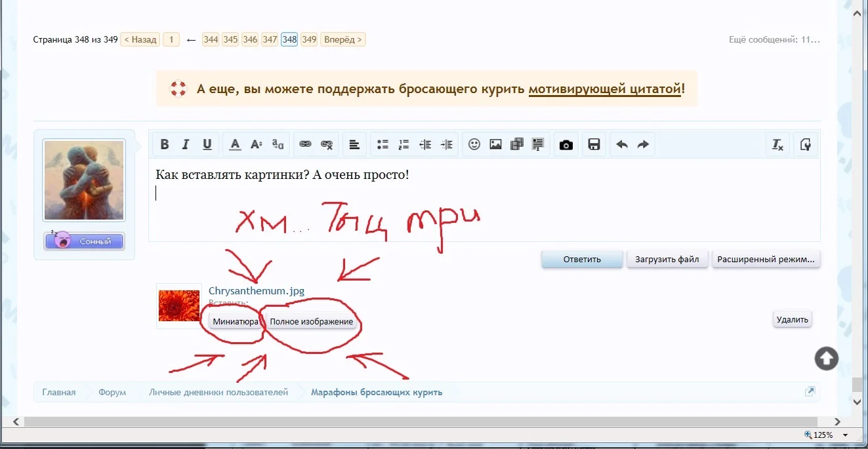
Task: Decrease indent with the outdent icon
Action: pos(425,144)
